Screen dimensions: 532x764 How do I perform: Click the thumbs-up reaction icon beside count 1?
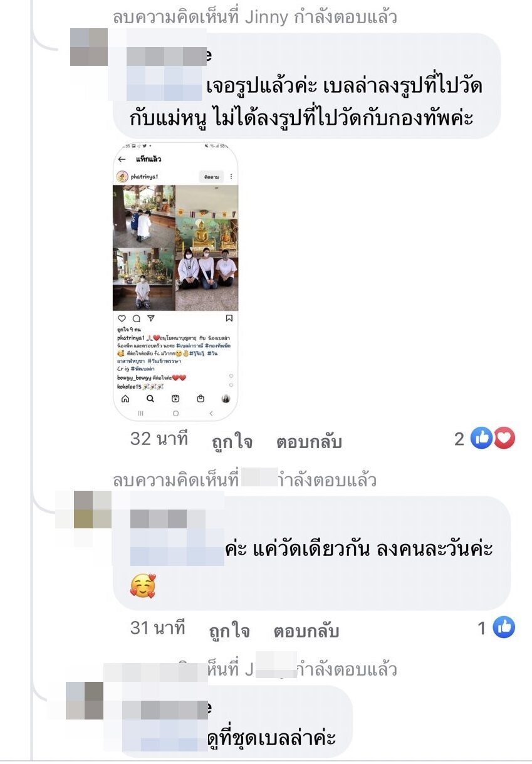[x=504, y=627]
